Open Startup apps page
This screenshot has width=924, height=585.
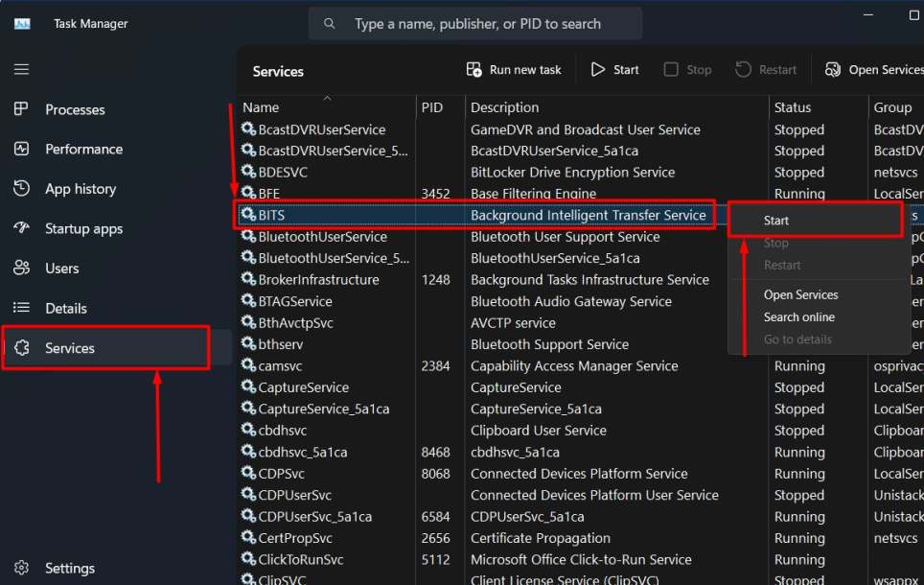83,228
